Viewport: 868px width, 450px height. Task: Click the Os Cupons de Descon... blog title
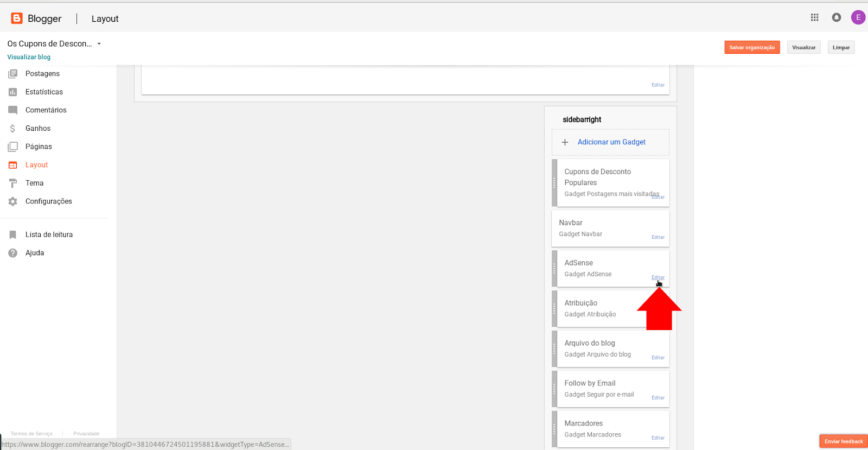49,44
